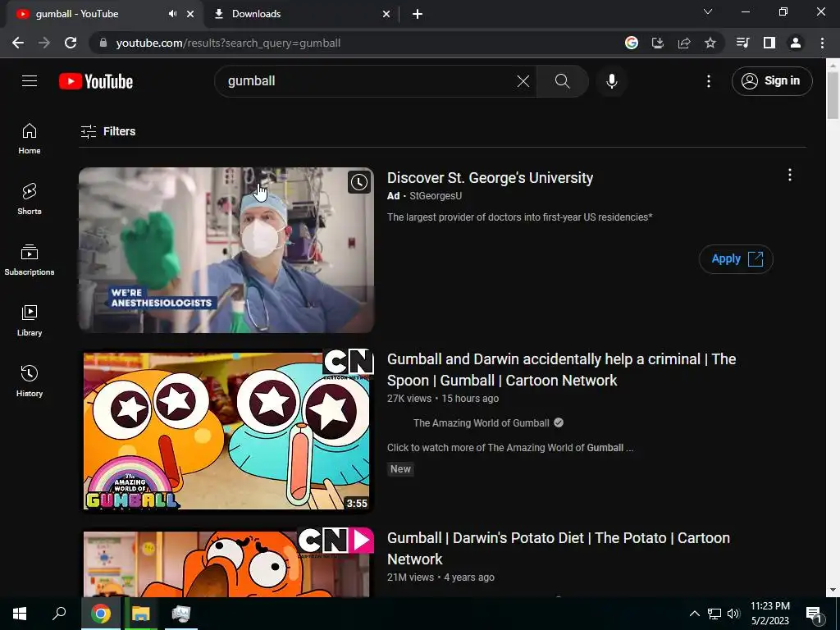This screenshot has width=840, height=630.
Task: Open Shorts in the sidebar
Action: click(30, 199)
